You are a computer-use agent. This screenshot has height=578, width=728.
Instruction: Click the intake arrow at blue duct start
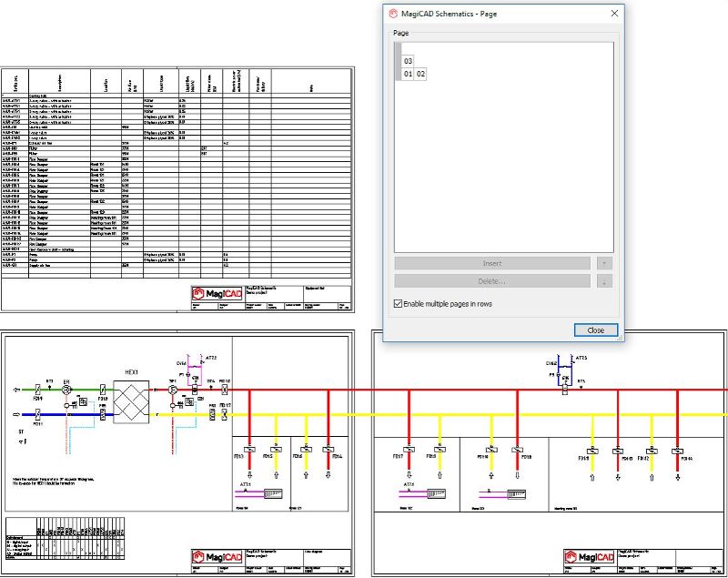click(16, 414)
